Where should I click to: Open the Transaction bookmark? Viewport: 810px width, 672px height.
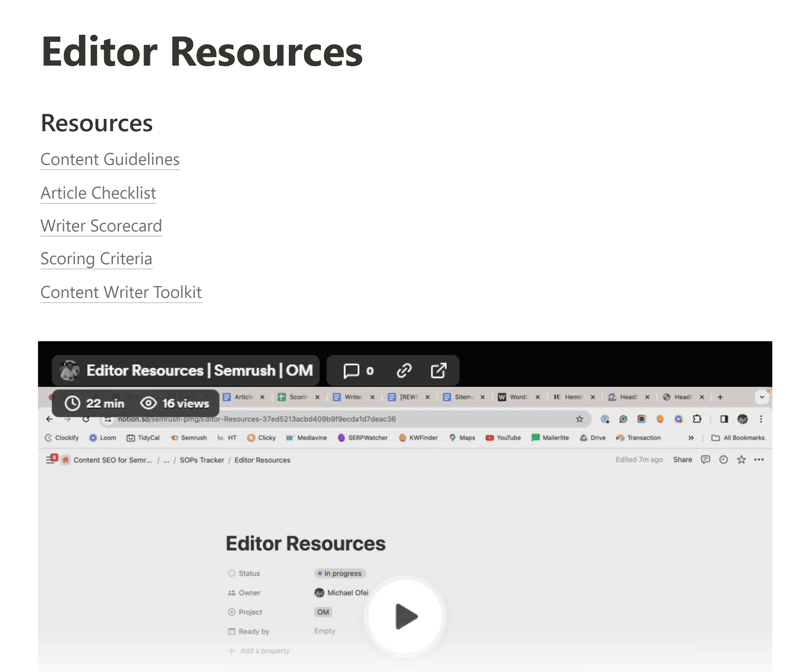click(638, 438)
